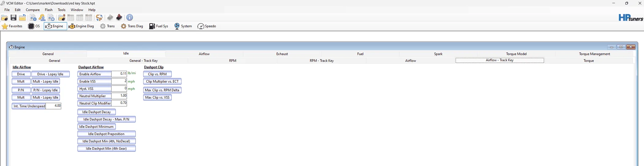The image size is (644, 166).
Task: Edit the Enable VSS value field
Action: [x=119, y=81]
